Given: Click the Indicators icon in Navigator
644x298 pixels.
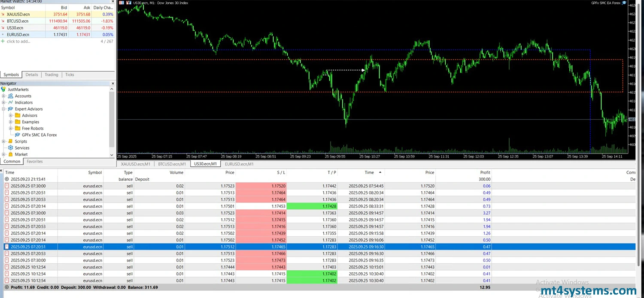Looking at the screenshot, I should coord(11,102).
